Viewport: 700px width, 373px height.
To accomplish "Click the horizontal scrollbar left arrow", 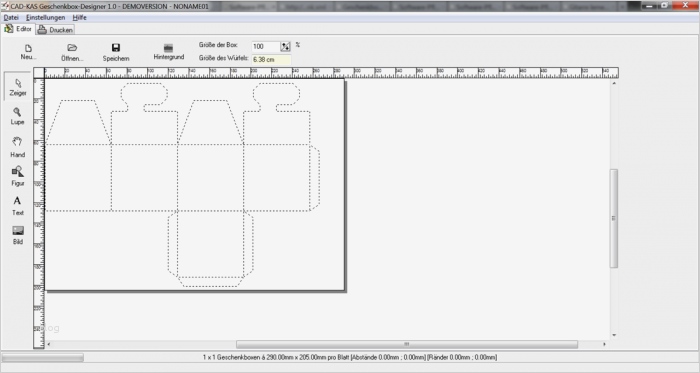I will pos(49,344).
